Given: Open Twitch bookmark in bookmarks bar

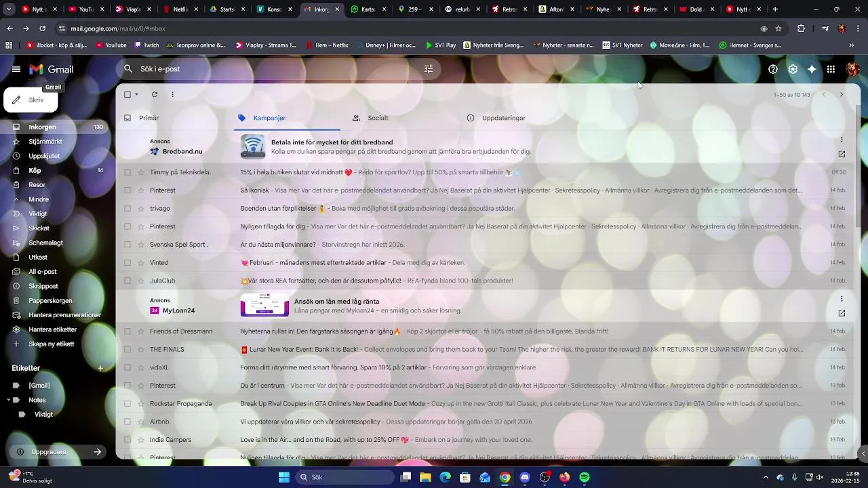Looking at the screenshot, I should (146, 45).
